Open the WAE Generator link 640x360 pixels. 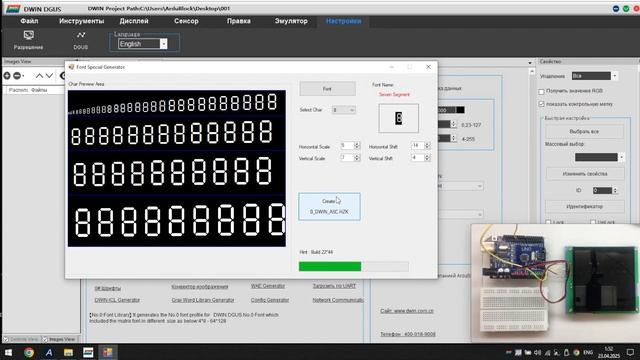pyautogui.click(x=268, y=286)
